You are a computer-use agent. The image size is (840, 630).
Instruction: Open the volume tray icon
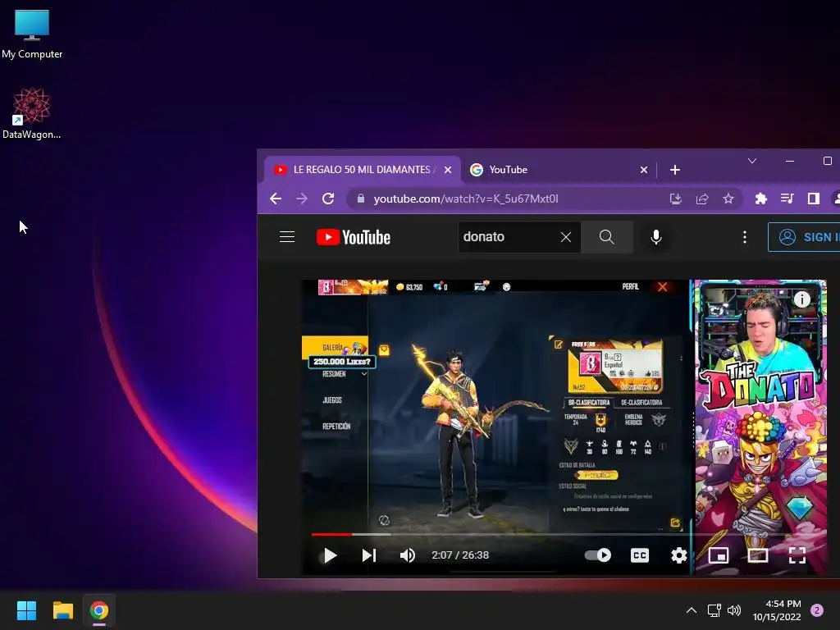pos(734,610)
